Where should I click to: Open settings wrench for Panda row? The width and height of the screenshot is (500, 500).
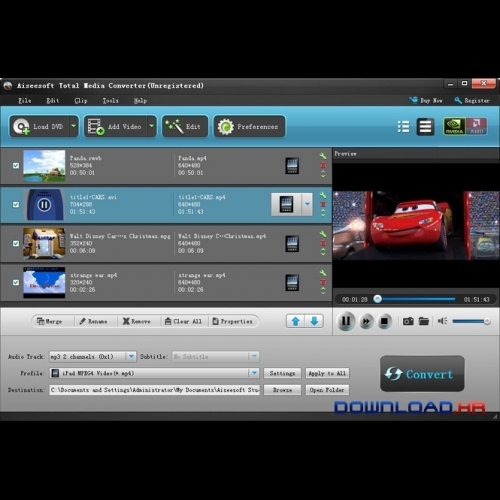323,156
